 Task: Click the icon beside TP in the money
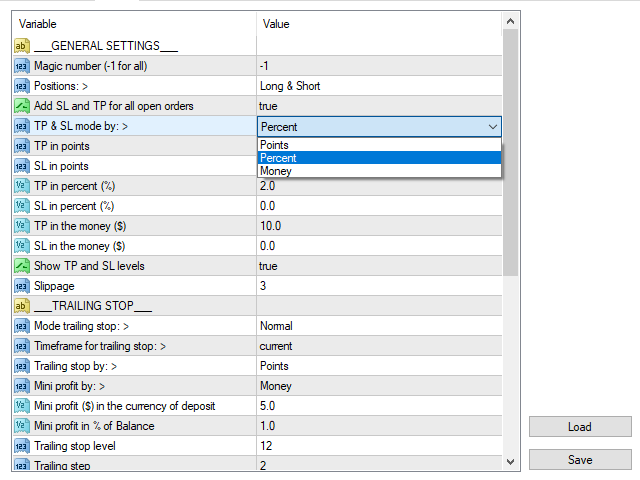tap(22, 226)
